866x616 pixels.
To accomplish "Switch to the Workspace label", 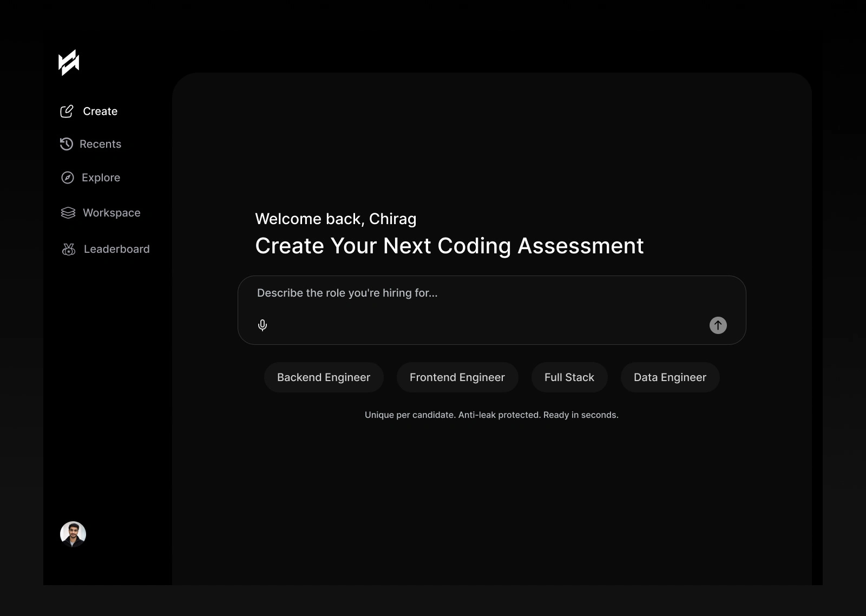I will (x=111, y=213).
